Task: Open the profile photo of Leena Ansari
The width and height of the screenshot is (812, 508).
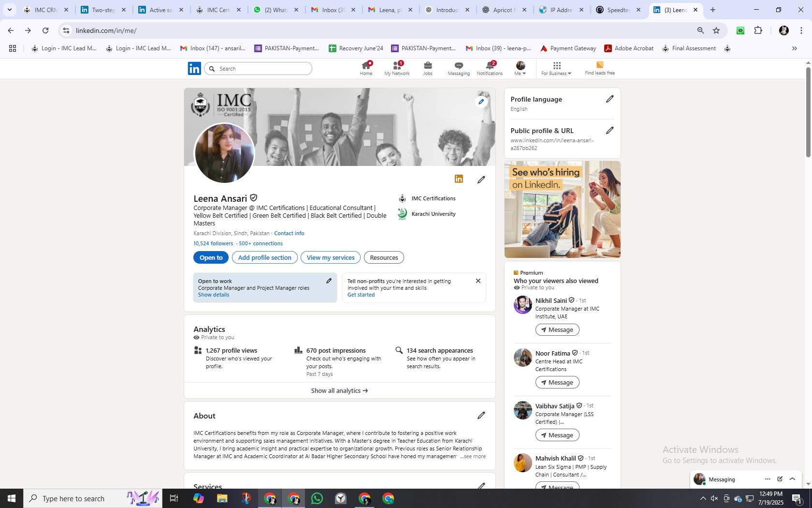Action: 224,153
